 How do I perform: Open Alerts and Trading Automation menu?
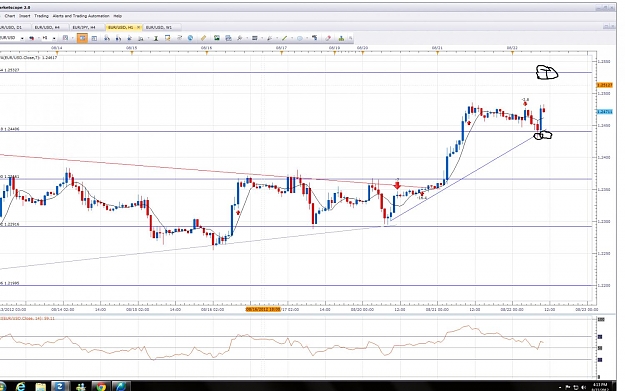coord(81,16)
